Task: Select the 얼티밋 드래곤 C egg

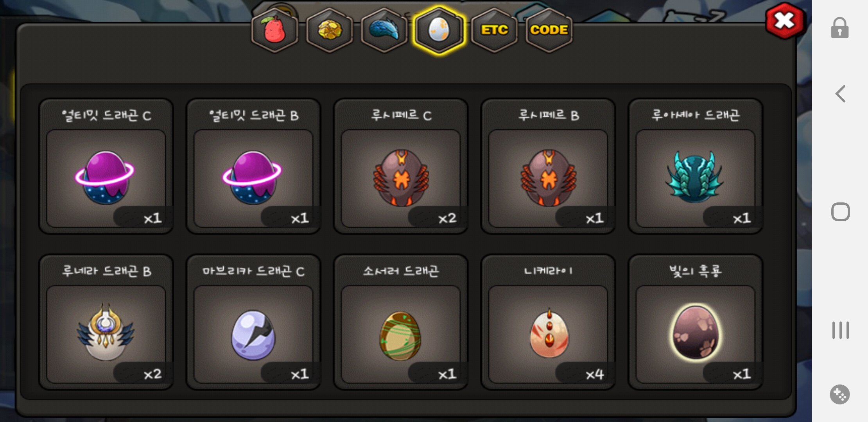Action: coord(106,166)
